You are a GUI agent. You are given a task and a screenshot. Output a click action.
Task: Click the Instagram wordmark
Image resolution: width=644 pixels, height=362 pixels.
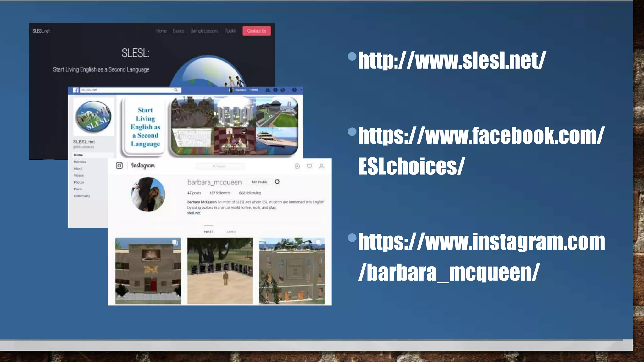click(143, 166)
